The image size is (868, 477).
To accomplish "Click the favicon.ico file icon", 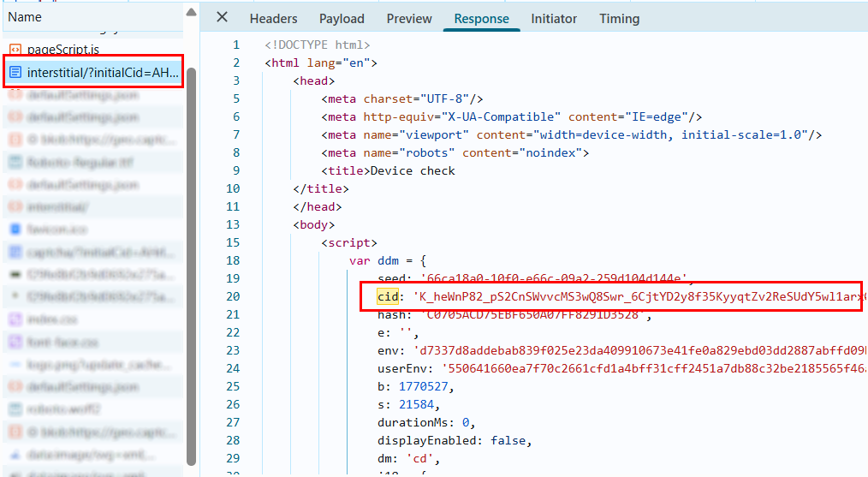I will (15, 230).
